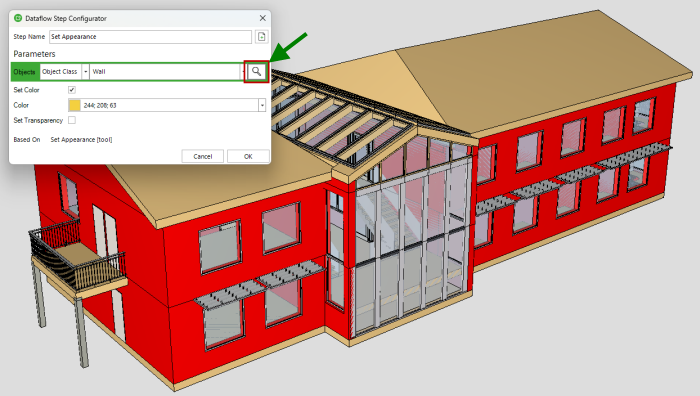Uncheck the Set Color checkbox
The width and height of the screenshot is (700, 396).
(x=71, y=90)
